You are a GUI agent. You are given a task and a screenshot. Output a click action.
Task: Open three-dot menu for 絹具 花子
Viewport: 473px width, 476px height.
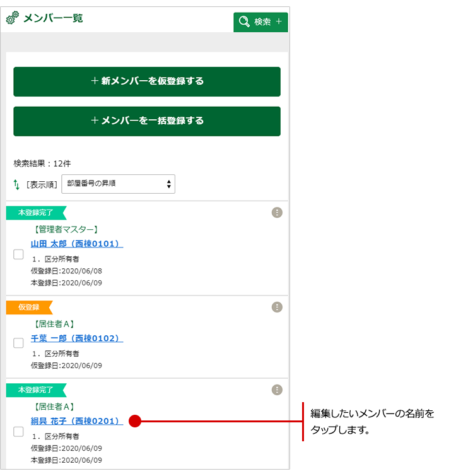pos(277,390)
